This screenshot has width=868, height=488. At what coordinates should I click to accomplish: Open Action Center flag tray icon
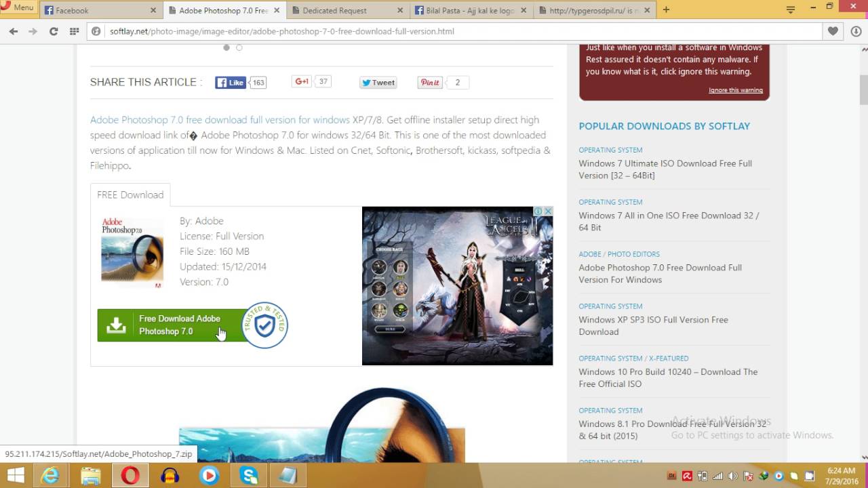(748, 476)
